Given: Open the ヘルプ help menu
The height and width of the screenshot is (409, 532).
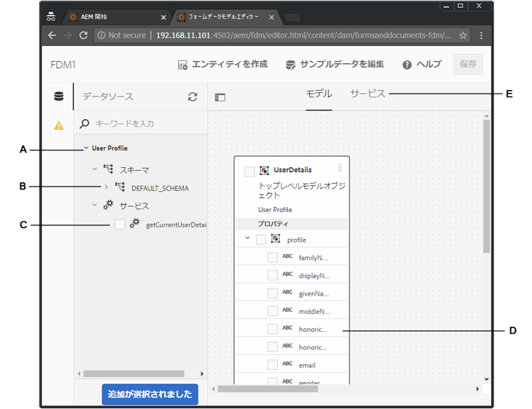Looking at the screenshot, I should 422,65.
